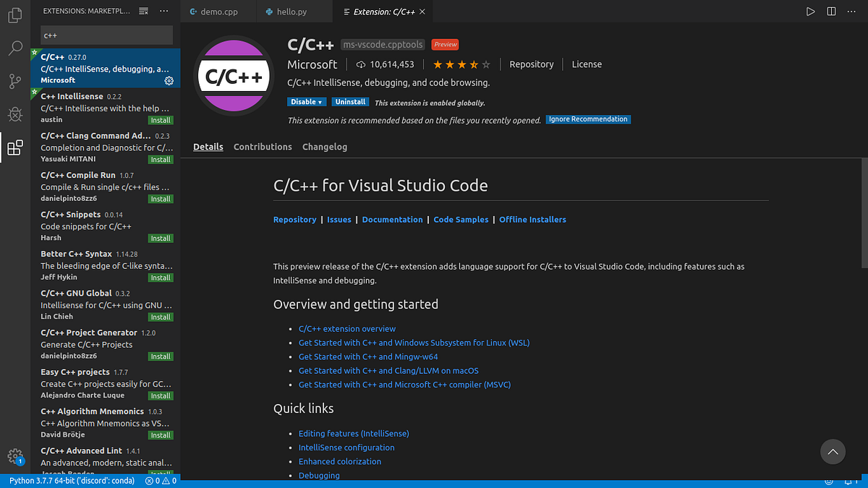Switch to the Changelog tab
The image size is (868, 488).
pyautogui.click(x=325, y=147)
